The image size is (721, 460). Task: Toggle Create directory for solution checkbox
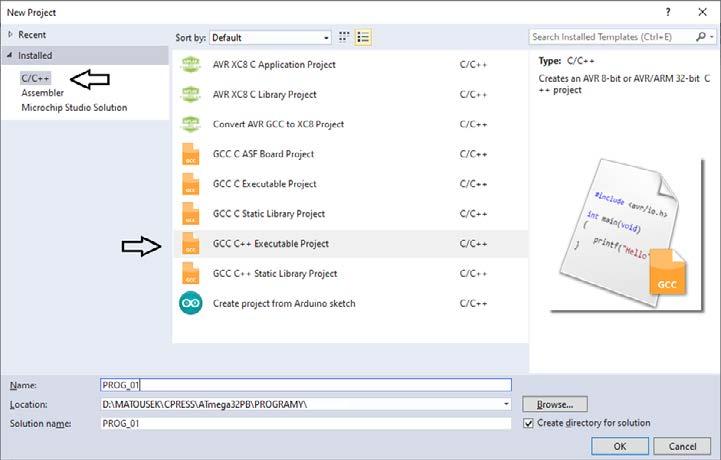[x=528, y=423]
